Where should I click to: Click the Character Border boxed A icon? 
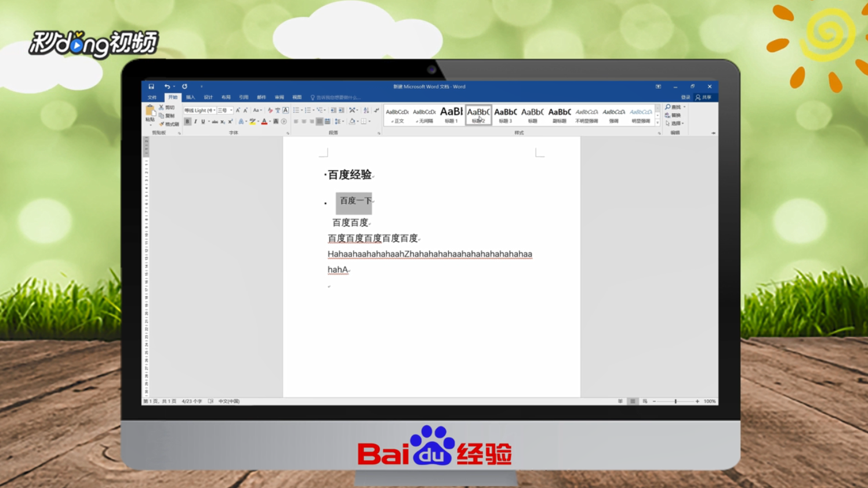285,110
